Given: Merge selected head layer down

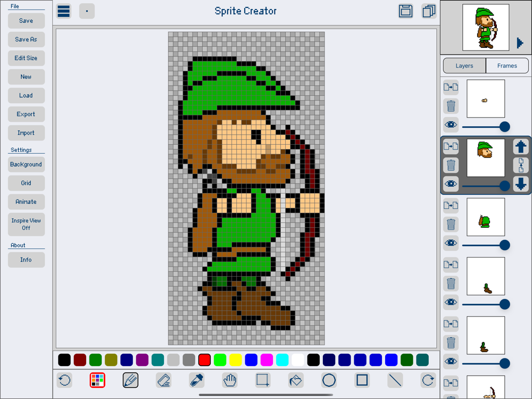Looking at the screenshot, I should 521,165.
